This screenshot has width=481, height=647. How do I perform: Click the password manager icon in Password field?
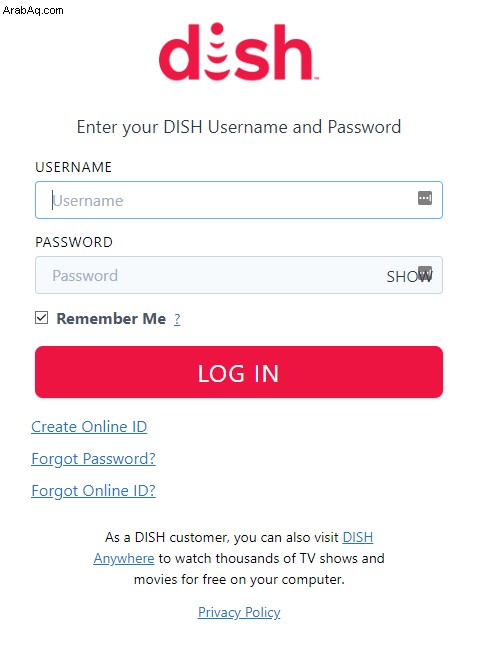(x=425, y=272)
